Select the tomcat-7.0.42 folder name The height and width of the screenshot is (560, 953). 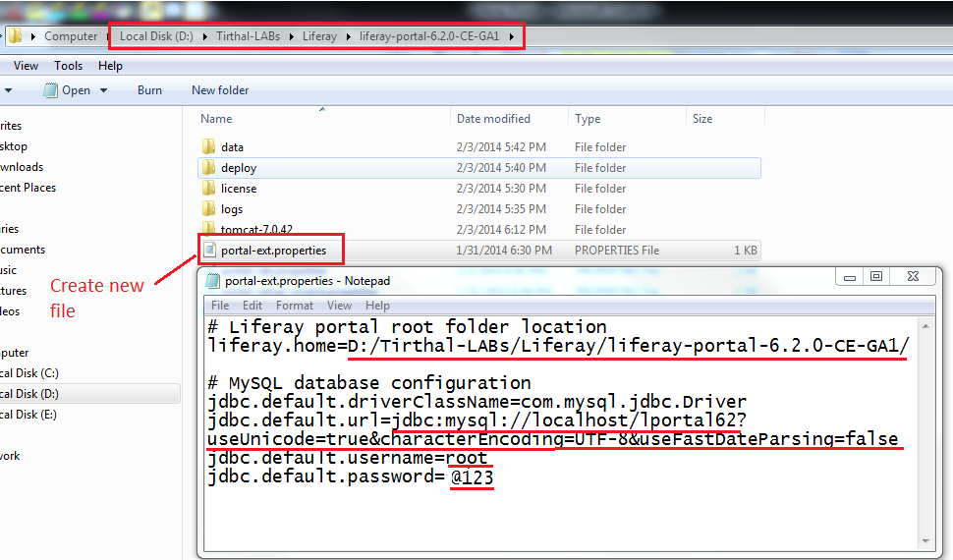coord(256,230)
